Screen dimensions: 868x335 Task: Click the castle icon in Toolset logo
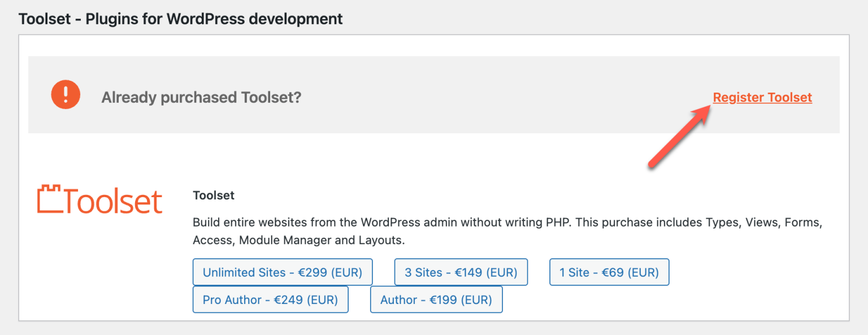(50, 201)
